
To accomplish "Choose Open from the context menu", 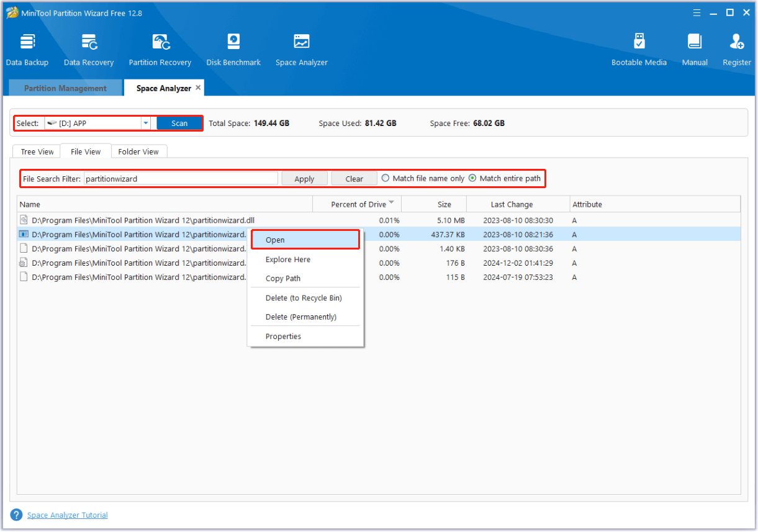I will (305, 240).
